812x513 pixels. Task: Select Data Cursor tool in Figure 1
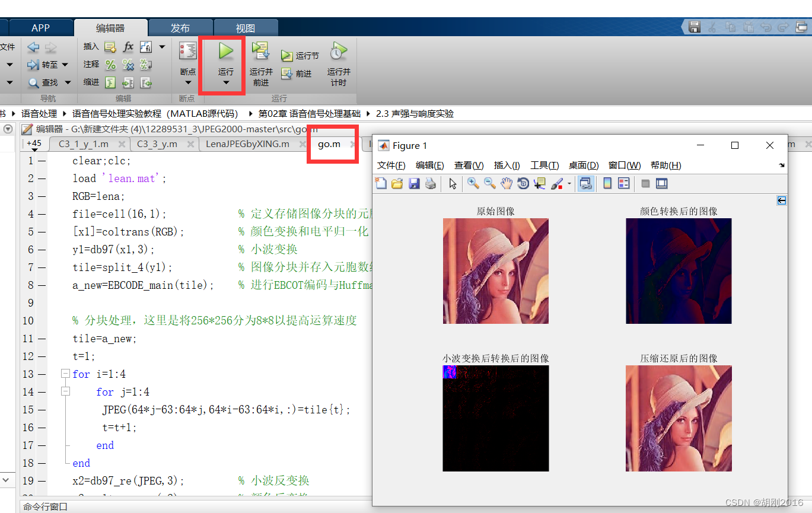click(540, 184)
